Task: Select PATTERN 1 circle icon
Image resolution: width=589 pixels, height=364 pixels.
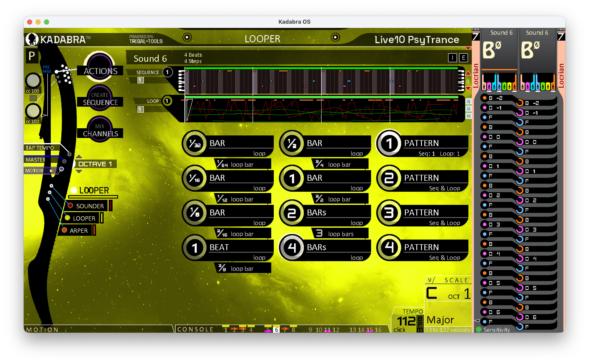Action: (389, 144)
